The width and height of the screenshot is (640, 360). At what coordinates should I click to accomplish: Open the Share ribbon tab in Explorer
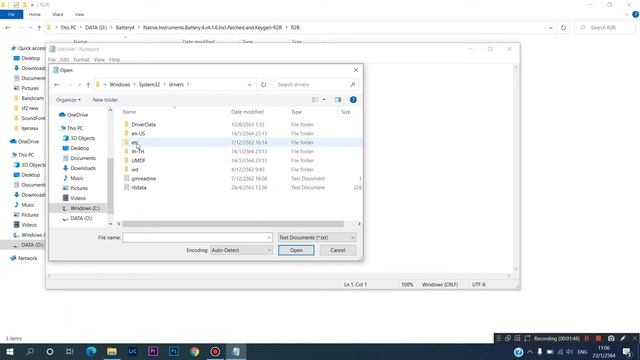point(58,14)
